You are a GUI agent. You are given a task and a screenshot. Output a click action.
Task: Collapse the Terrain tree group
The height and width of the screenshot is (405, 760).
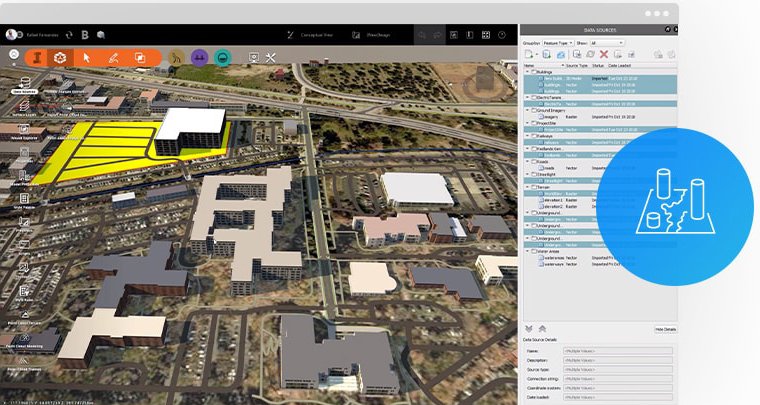click(x=528, y=187)
